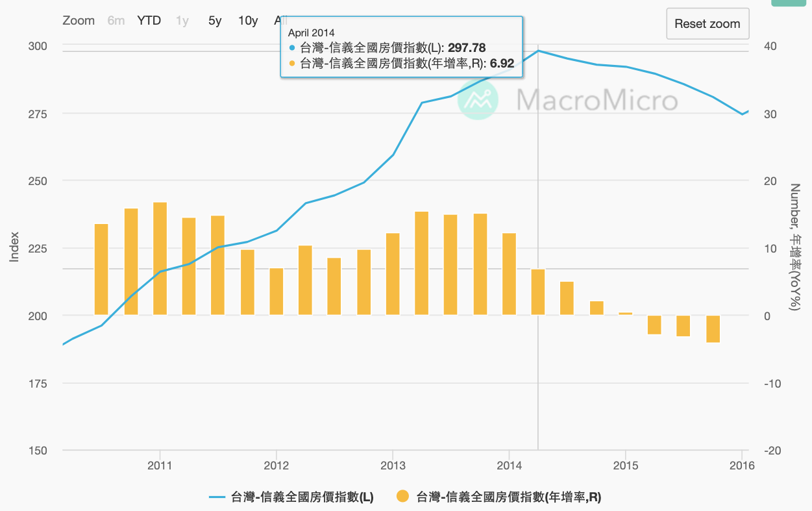The width and height of the screenshot is (812, 511).
Task: Click the blue legend line marker
Action: (x=217, y=497)
